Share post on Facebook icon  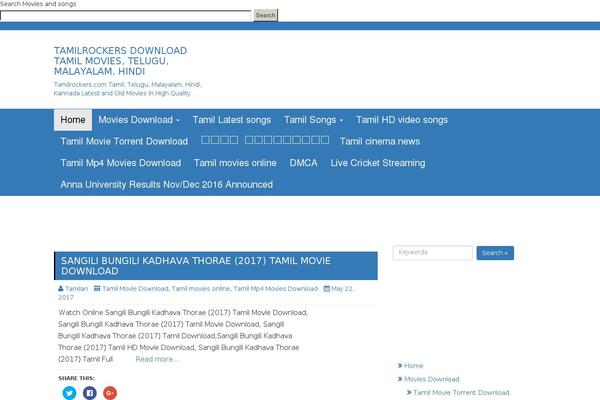pos(90,393)
